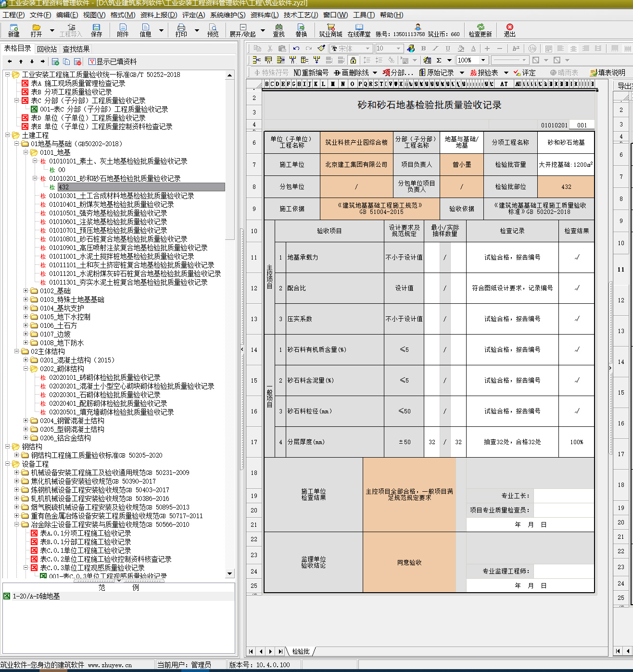Click the 检验批 sheet tab

tap(301, 651)
